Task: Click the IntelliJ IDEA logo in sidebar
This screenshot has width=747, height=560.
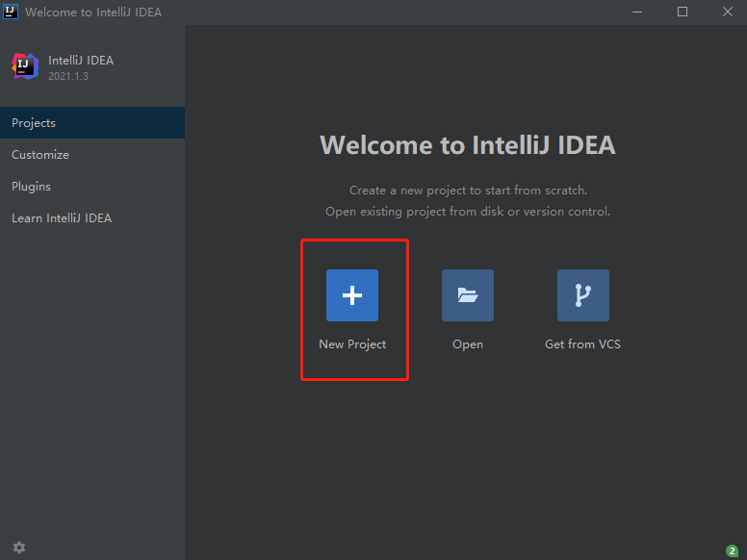Action: tap(24, 66)
